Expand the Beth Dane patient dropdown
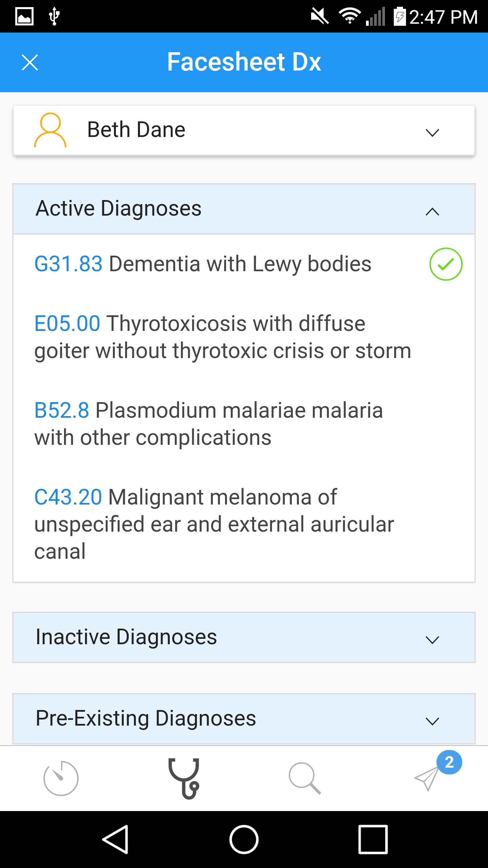 pyautogui.click(x=432, y=132)
